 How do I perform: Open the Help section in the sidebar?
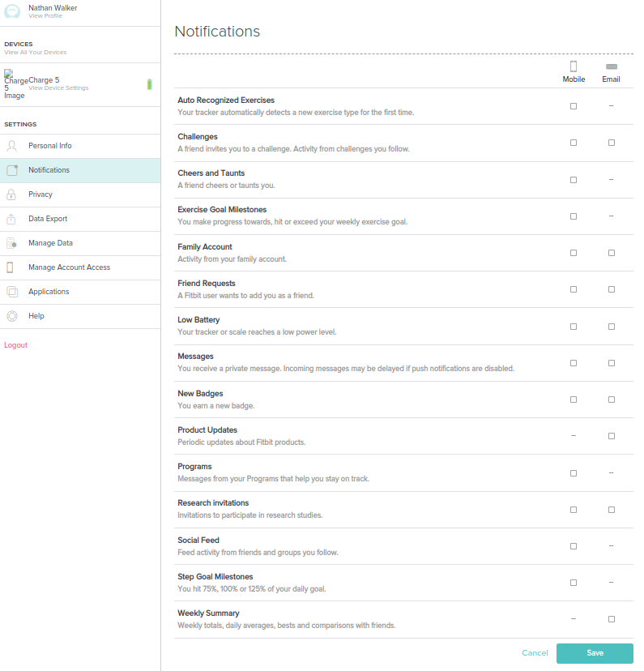(80, 317)
